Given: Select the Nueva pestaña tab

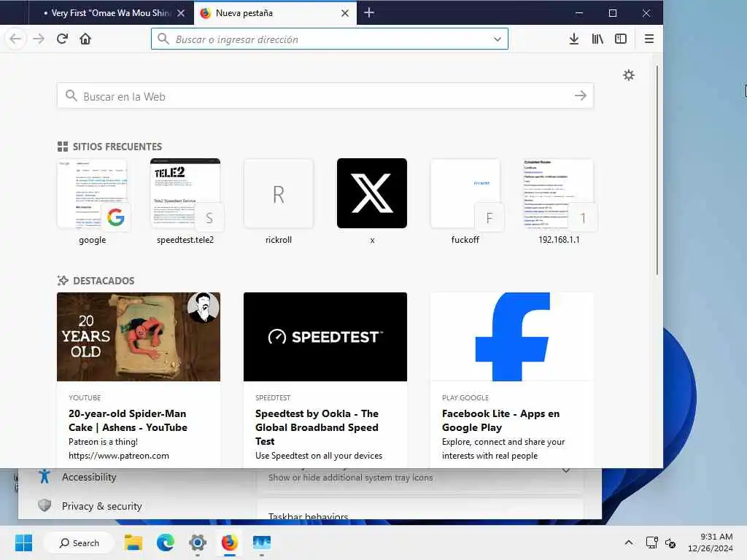Looking at the screenshot, I should click(x=275, y=13).
